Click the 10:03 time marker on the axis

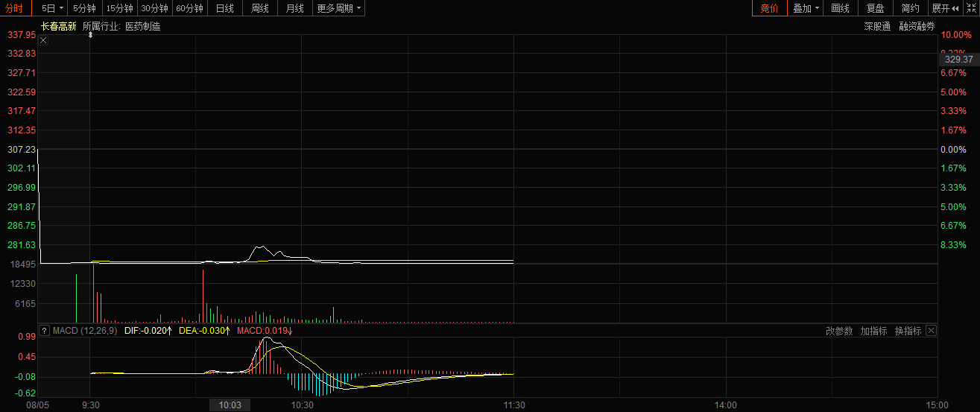[x=230, y=405]
